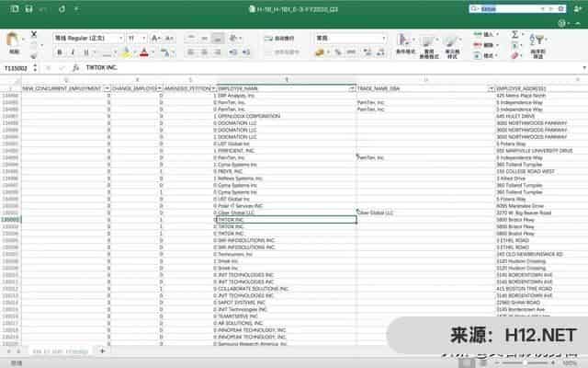
Task: Select the selected TIKTOK INC. cell
Action: [x=287, y=220]
